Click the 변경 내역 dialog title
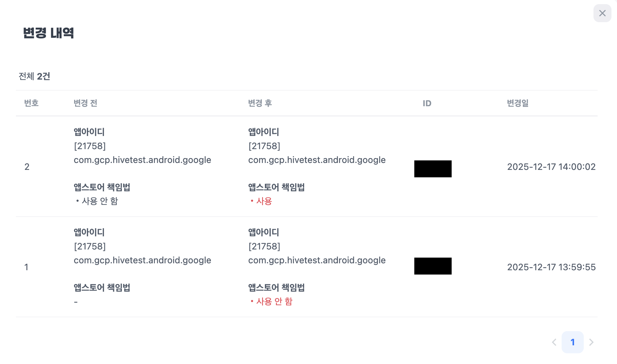The image size is (617, 364). pyautogui.click(x=48, y=33)
